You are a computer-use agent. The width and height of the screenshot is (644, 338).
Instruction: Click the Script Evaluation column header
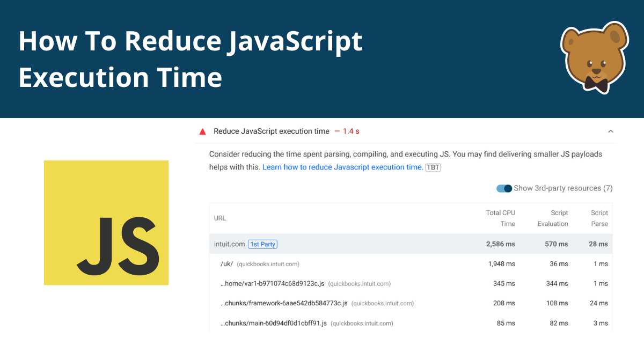(x=553, y=218)
